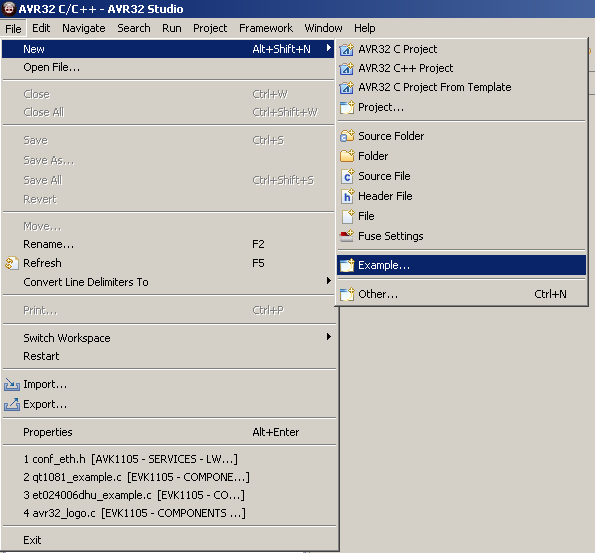The height and width of the screenshot is (553, 595).
Task: Open recent file 4 avr32_logo.c
Action: pyautogui.click(x=168, y=513)
